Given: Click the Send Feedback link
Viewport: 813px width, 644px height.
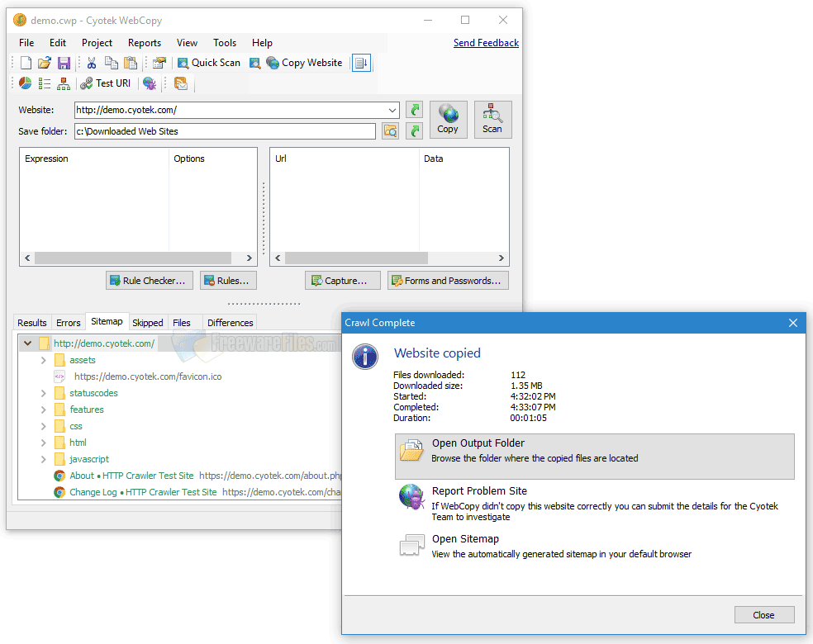Looking at the screenshot, I should (486, 42).
